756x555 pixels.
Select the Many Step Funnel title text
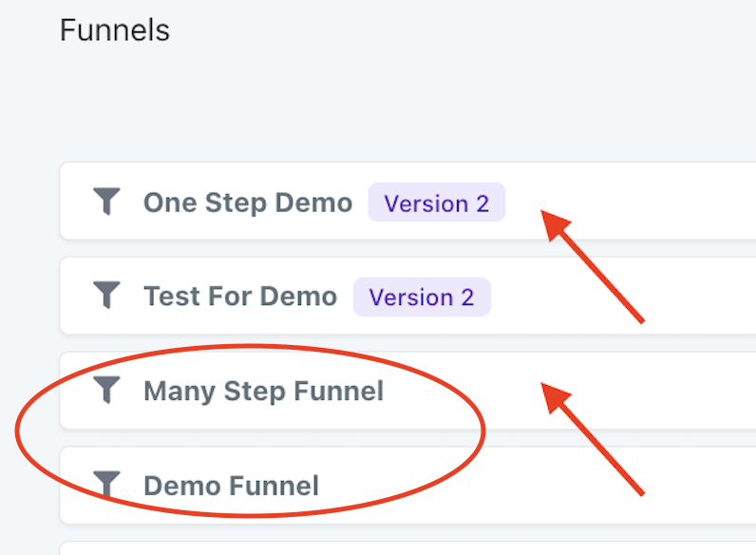pyautogui.click(x=263, y=391)
